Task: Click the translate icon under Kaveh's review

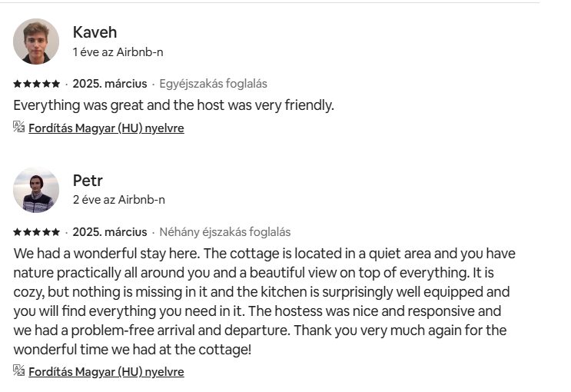Action: click(x=19, y=127)
